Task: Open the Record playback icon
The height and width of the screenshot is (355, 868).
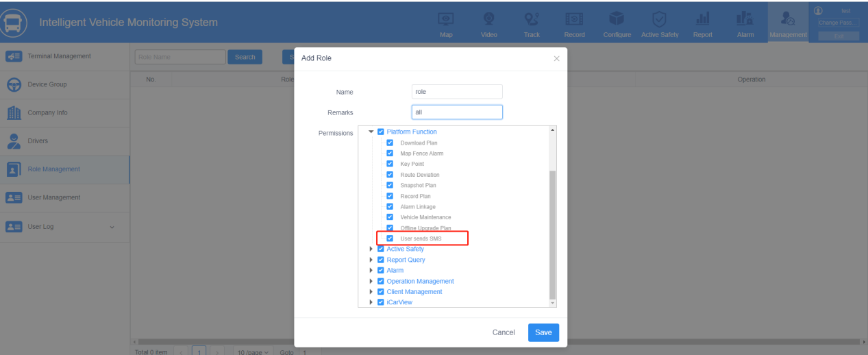Action: coord(574,20)
